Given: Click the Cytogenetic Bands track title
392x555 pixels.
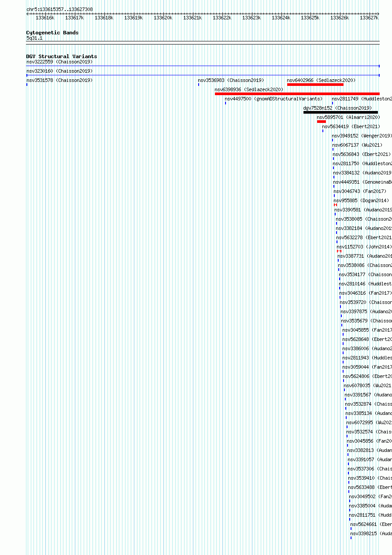Looking at the screenshot, I should tap(52, 33).
